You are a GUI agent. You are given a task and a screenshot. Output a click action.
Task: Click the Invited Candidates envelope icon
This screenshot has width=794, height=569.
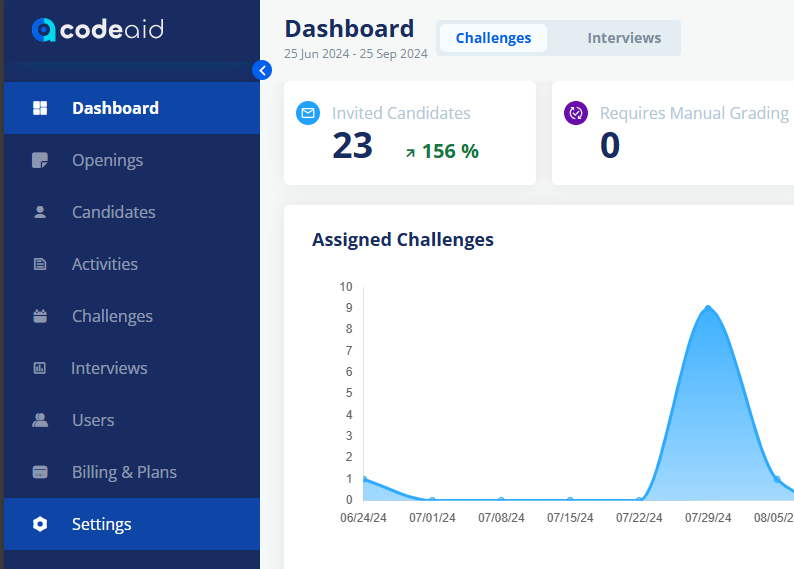click(308, 113)
